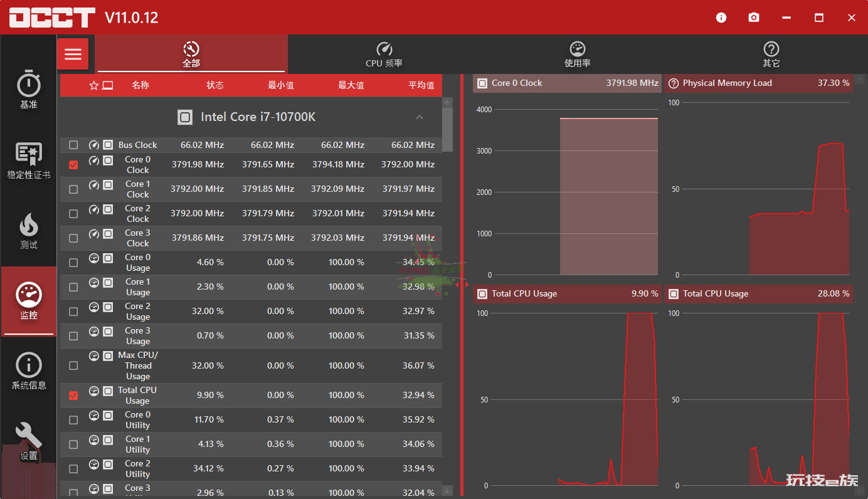The height and width of the screenshot is (499, 868).
Task: Click the chip icon on Core 0 Clock graph
Action: pos(482,83)
